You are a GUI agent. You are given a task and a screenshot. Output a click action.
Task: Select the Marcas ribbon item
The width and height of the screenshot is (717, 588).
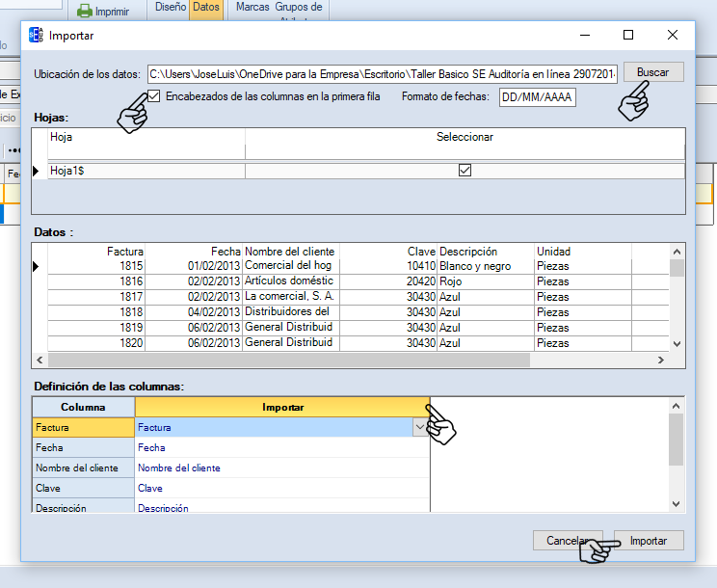[x=252, y=8]
